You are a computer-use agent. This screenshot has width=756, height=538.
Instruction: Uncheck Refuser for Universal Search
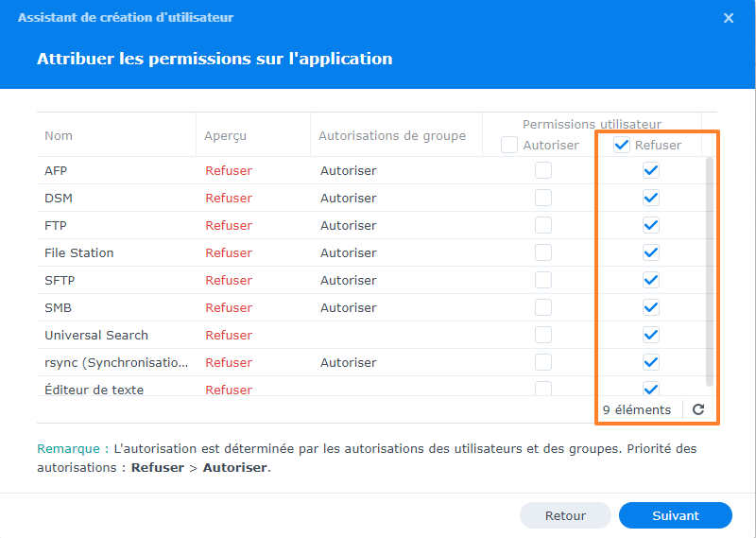650,336
